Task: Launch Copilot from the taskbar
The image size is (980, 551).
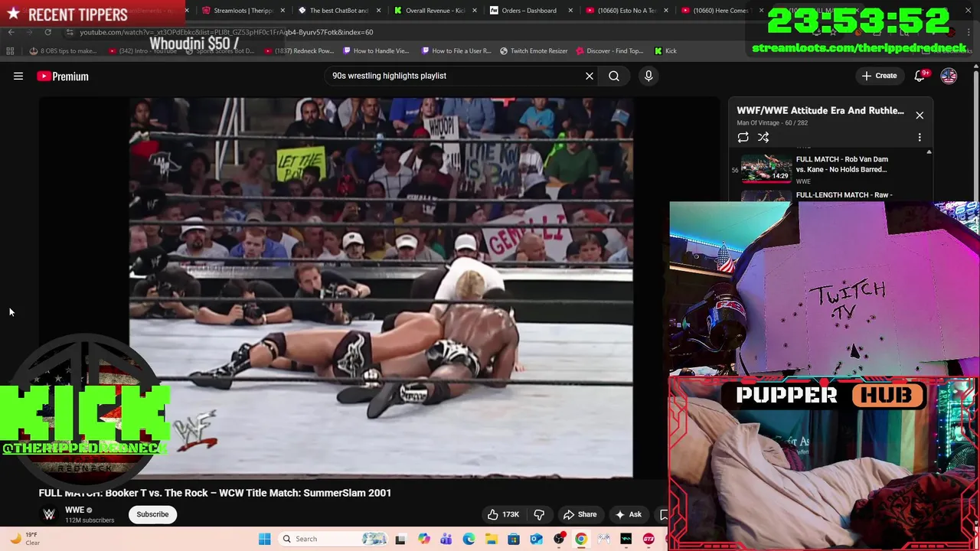Action: click(x=423, y=539)
